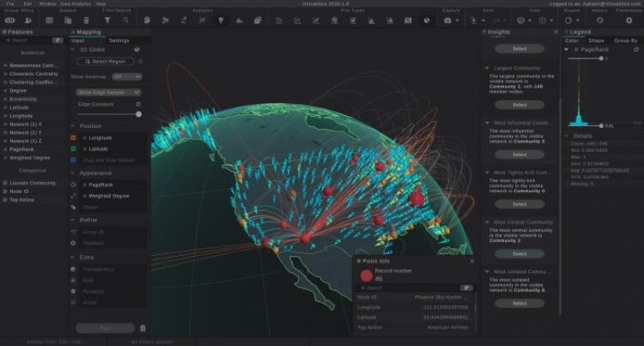This screenshot has width=644, height=346.
Task: Collapse the Most Central Community insight
Action: click(x=487, y=222)
